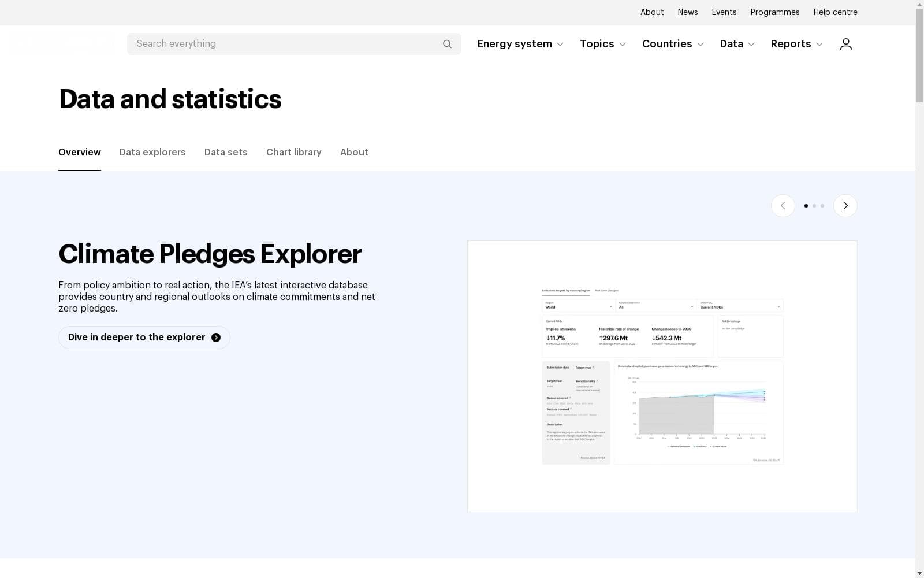Select the first carousel dot
This screenshot has width=924, height=578.
[806, 206]
